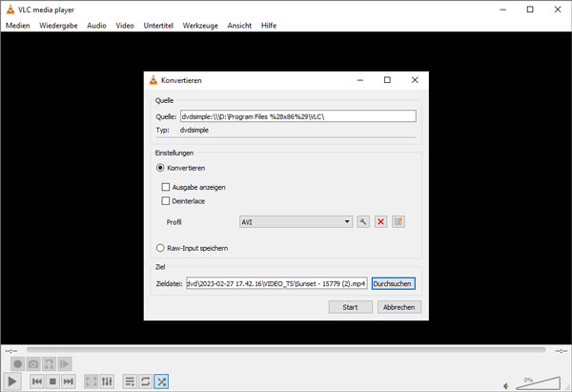Maximize the Konvertieren dialog

coord(387,80)
